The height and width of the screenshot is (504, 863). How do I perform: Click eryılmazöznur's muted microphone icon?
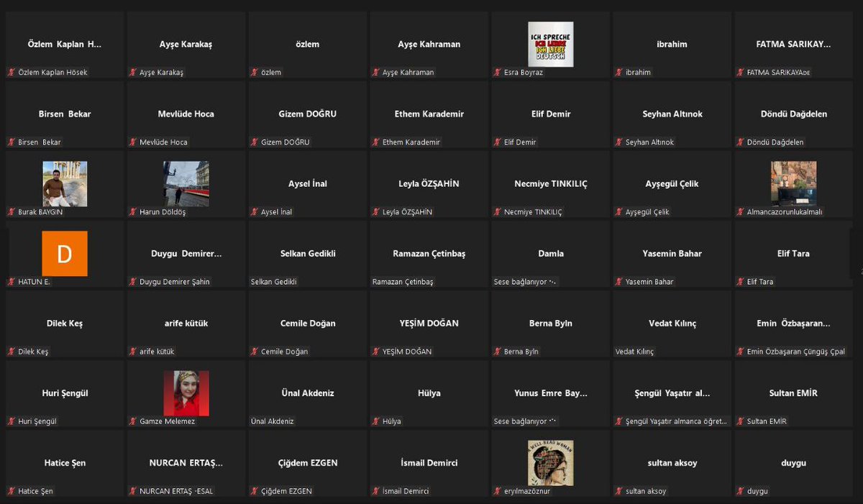pyautogui.click(x=498, y=491)
